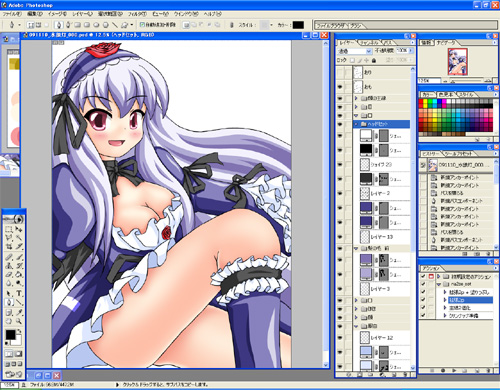Select the Eyedropper tool

[x=19, y=312]
